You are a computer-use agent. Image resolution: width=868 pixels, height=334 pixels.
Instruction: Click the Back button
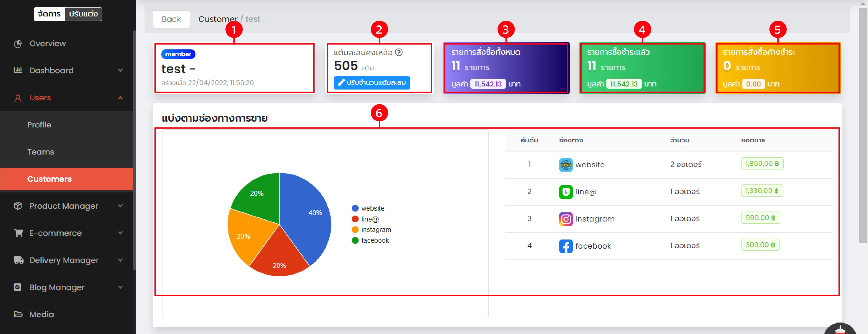171,19
